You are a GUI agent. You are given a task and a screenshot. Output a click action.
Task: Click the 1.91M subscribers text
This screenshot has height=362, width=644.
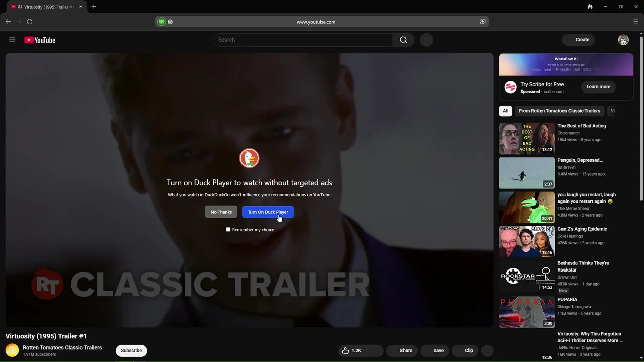tap(39, 355)
